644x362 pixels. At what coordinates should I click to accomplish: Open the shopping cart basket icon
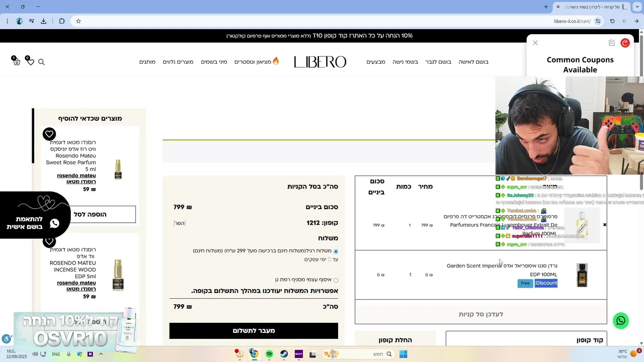click(x=16, y=61)
